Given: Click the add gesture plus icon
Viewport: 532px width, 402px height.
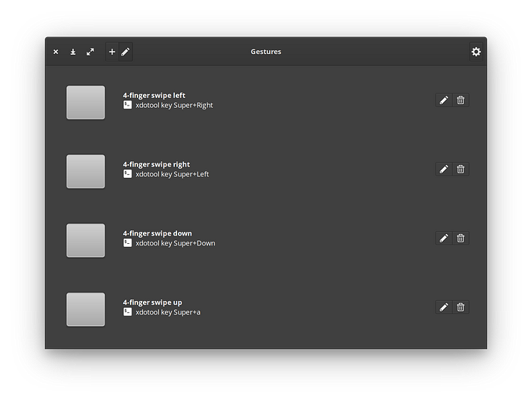Looking at the screenshot, I should pos(112,52).
